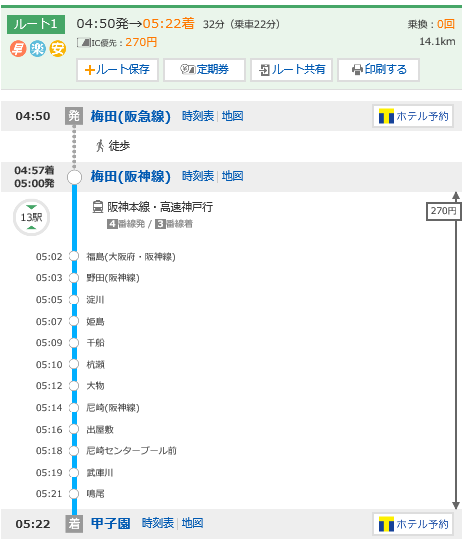Click the yellow 安 cheapest-route badge

pyautogui.click(x=57, y=49)
